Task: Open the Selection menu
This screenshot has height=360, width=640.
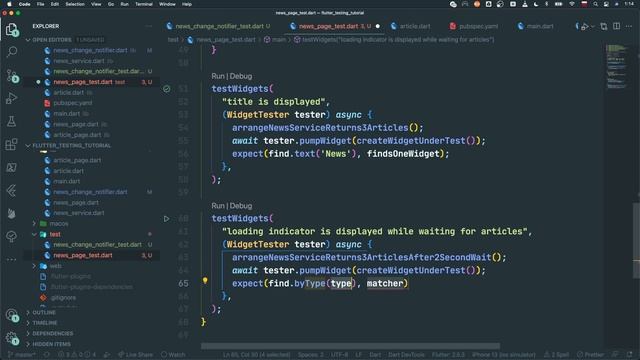Action: [x=75, y=4]
